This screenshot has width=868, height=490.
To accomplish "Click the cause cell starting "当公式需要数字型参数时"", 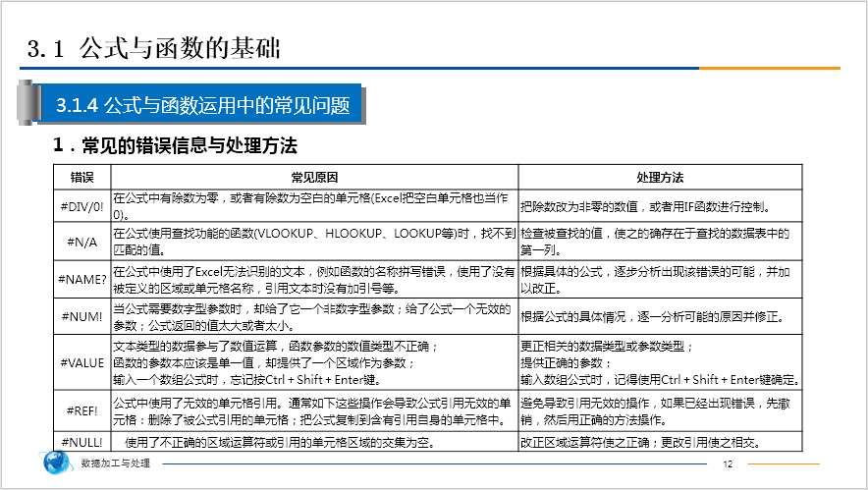I will pos(314,316).
